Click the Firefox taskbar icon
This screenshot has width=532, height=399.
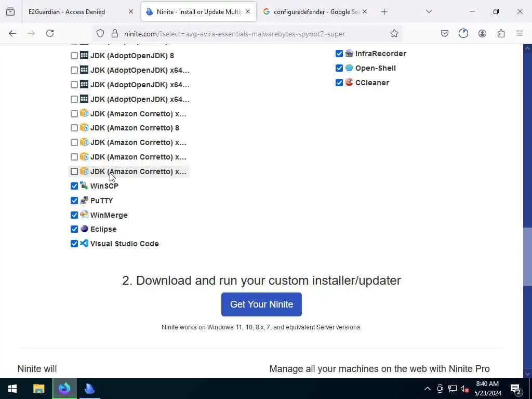pyautogui.click(x=64, y=389)
